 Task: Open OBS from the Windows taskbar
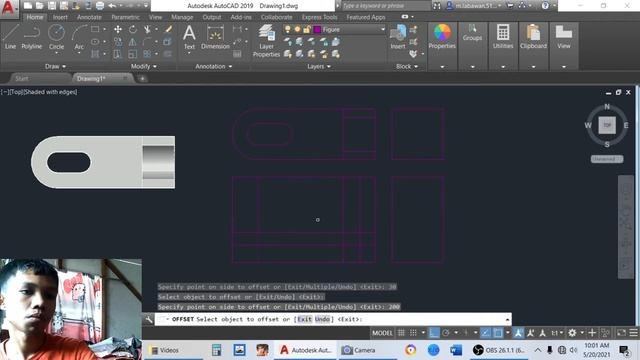coord(499,350)
